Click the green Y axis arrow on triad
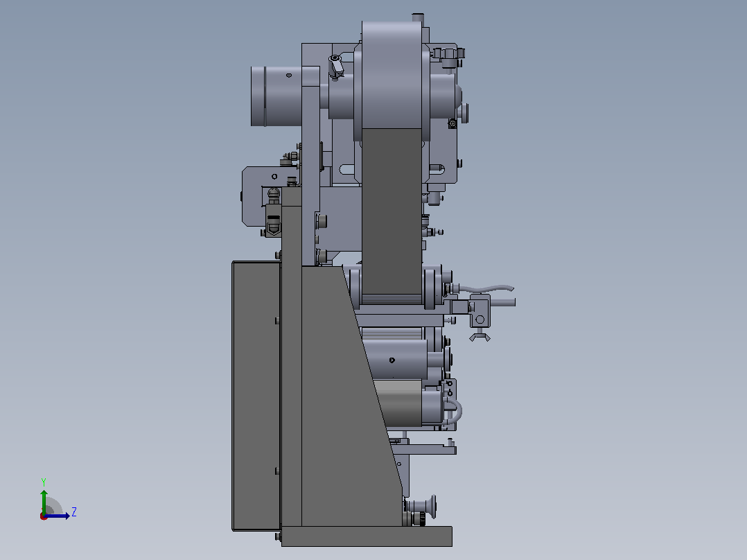This screenshot has width=747, height=560. click(44, 501)
